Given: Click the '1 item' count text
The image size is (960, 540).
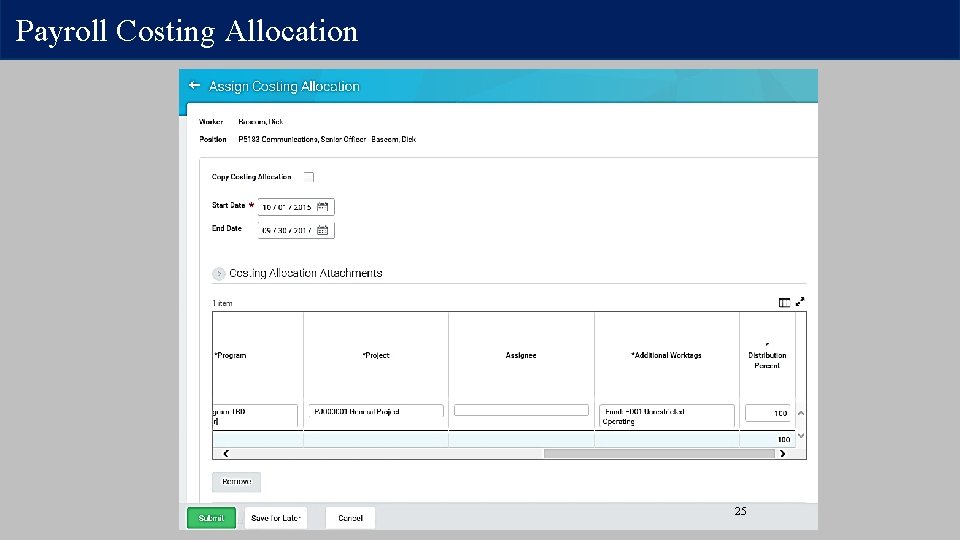Looking at the screenshot, I should pos(222,303).
